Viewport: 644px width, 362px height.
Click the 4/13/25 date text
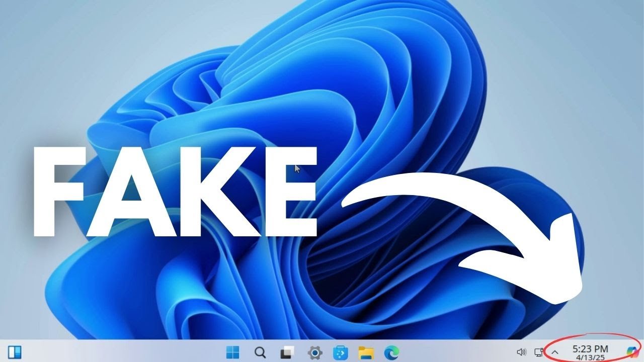coord(590,357)
